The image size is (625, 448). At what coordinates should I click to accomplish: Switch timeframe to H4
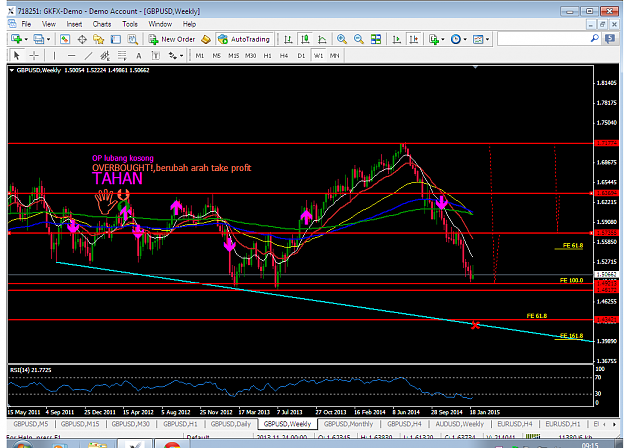[x=284, y=56]
